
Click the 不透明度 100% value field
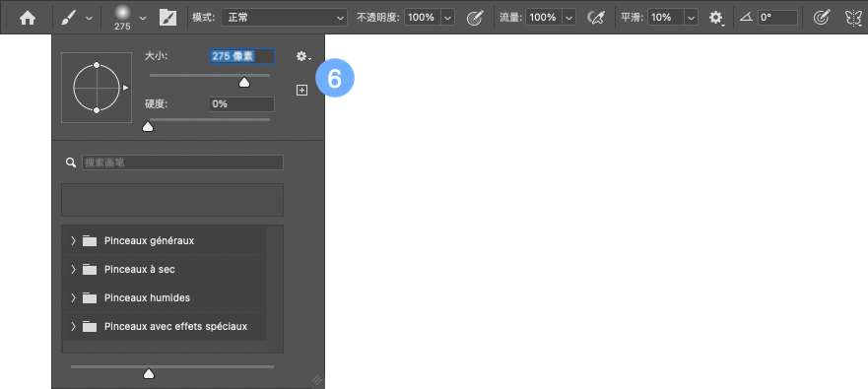[423, 17]
